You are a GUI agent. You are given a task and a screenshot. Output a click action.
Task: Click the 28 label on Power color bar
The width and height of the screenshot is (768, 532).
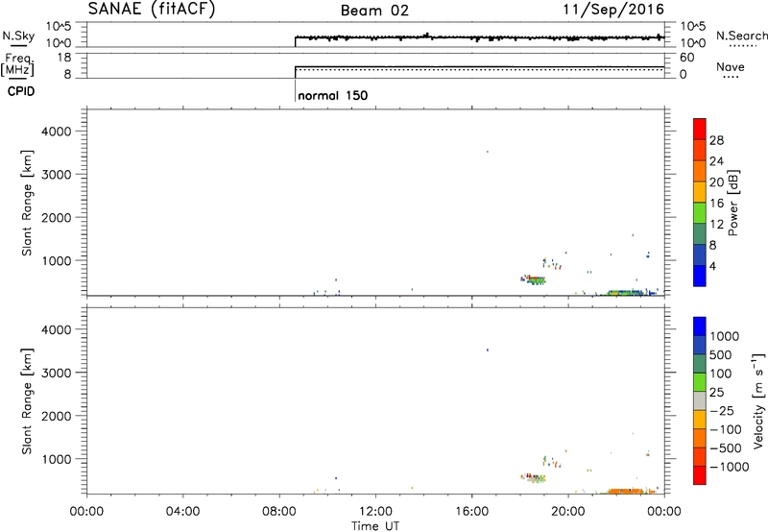tap(716, 140)
